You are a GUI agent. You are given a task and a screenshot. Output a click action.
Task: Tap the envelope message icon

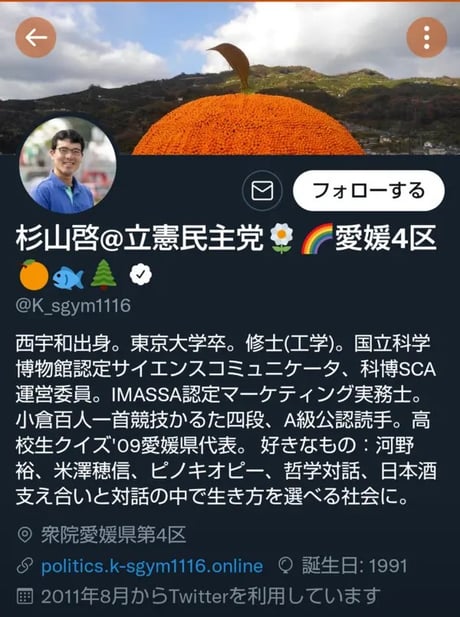262,191
